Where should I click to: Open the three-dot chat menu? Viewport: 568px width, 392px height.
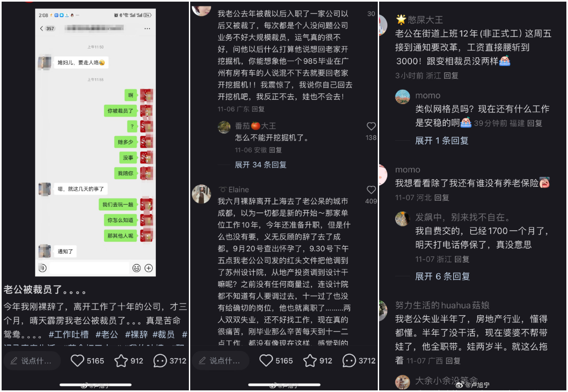147,28
